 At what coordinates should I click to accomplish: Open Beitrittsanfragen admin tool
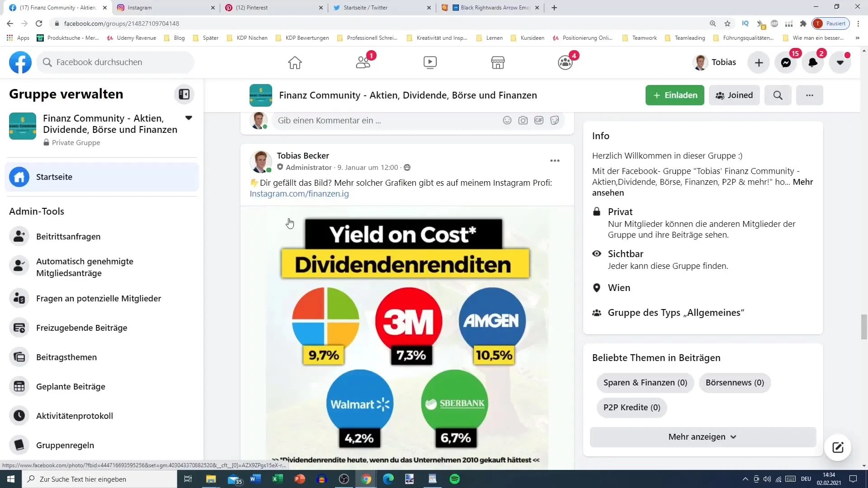[x=102, y=236]
